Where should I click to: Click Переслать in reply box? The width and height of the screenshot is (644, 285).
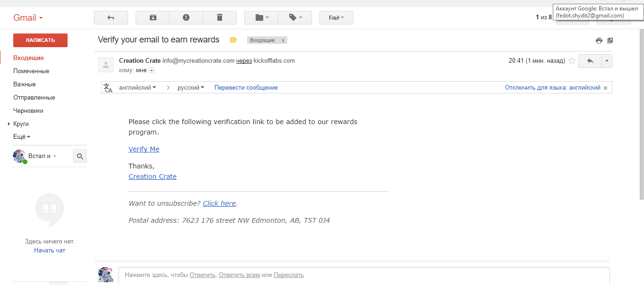click(x=289, y=275)
